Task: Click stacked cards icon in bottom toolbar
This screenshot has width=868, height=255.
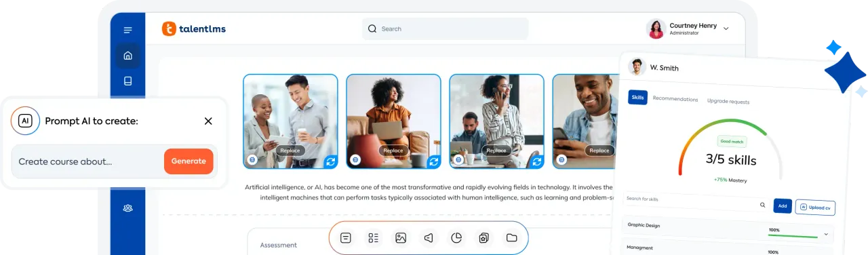Action: (x=484, y=238)
